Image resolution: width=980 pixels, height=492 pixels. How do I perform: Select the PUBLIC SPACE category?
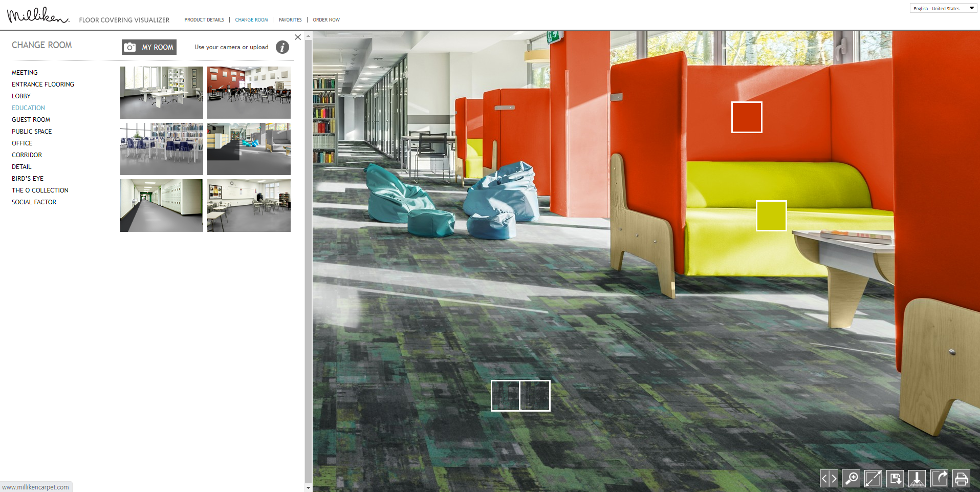tap(32, 132)
